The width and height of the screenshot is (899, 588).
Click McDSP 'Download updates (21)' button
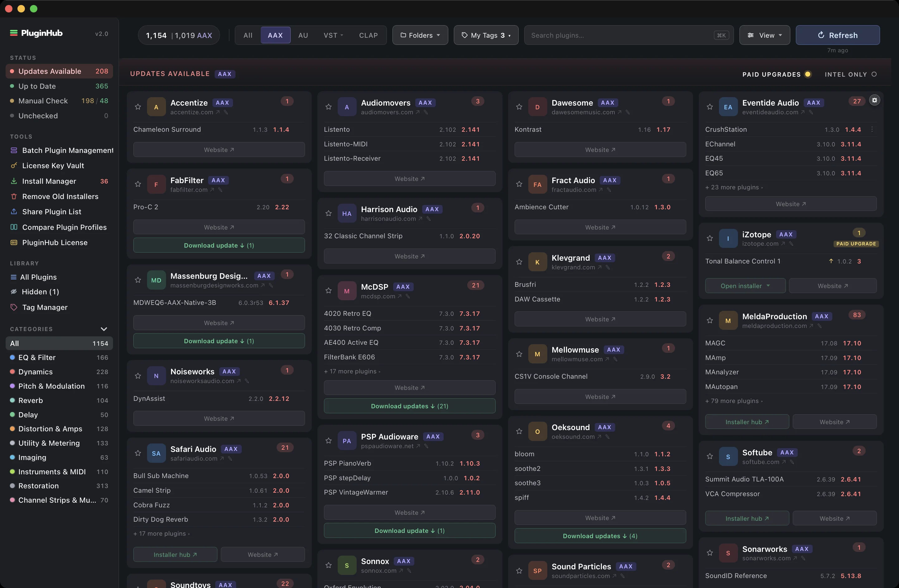[x=409, y=406]
